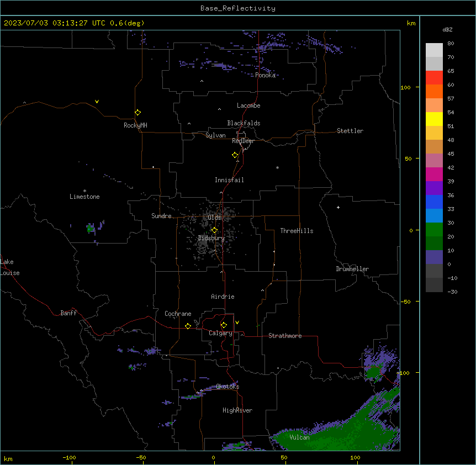Click the yellow diamond marker below Cochrane
The height and width of the screenshot is (465, 476).
point(188,326)
